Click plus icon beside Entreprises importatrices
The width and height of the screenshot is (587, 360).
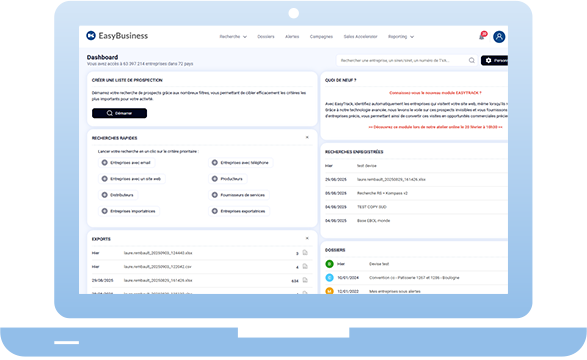pos(104,211)
